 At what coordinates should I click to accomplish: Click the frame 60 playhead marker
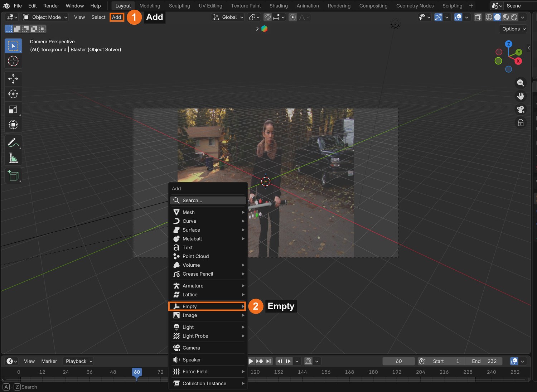coord(137,372)
